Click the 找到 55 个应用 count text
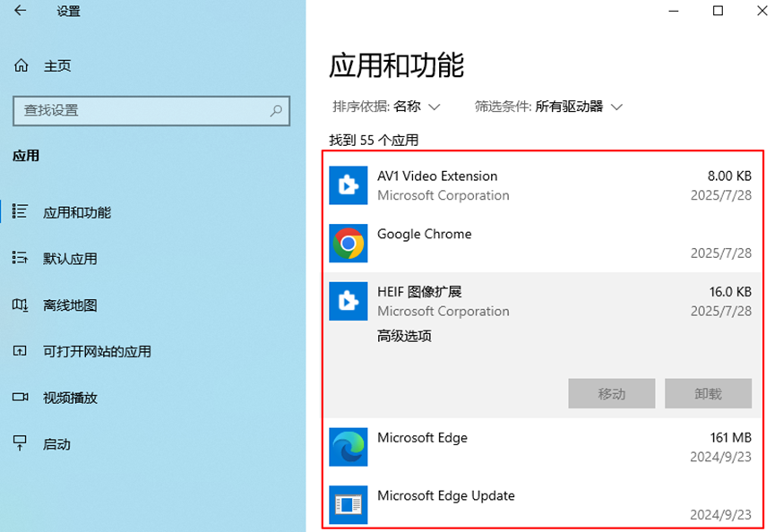Viewport: 775px width, 532px height. click(375, 141)
